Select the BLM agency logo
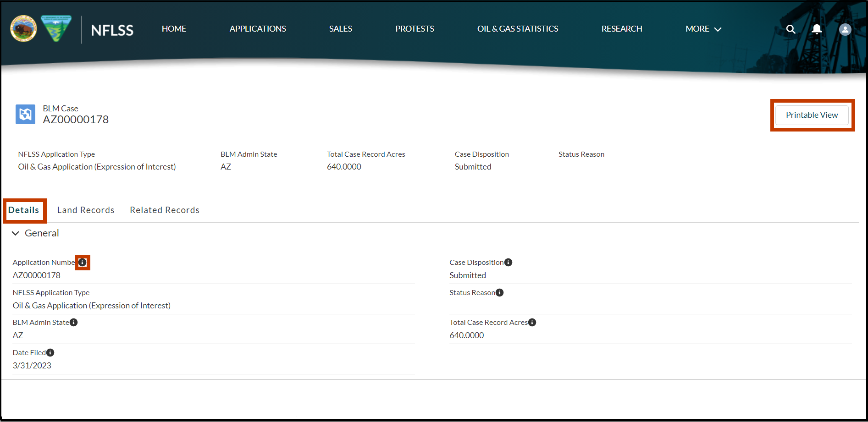Image resolution: width=868 pixels, height=422 pixels. (56, 28)
